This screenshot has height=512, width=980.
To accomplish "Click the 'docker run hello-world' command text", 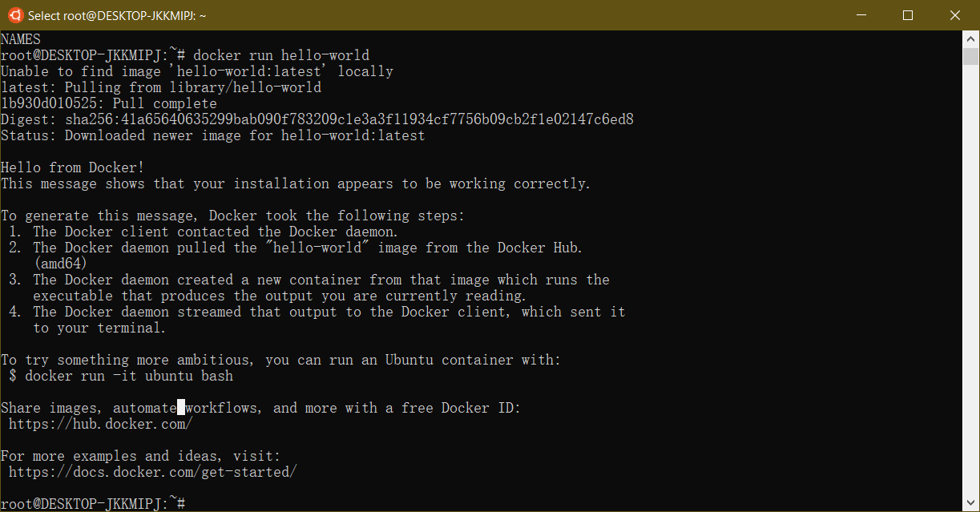I will 281,55.
